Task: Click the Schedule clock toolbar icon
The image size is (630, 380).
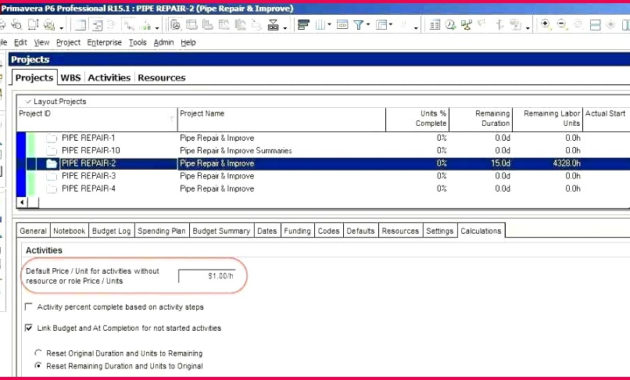Action: [450, 25]
